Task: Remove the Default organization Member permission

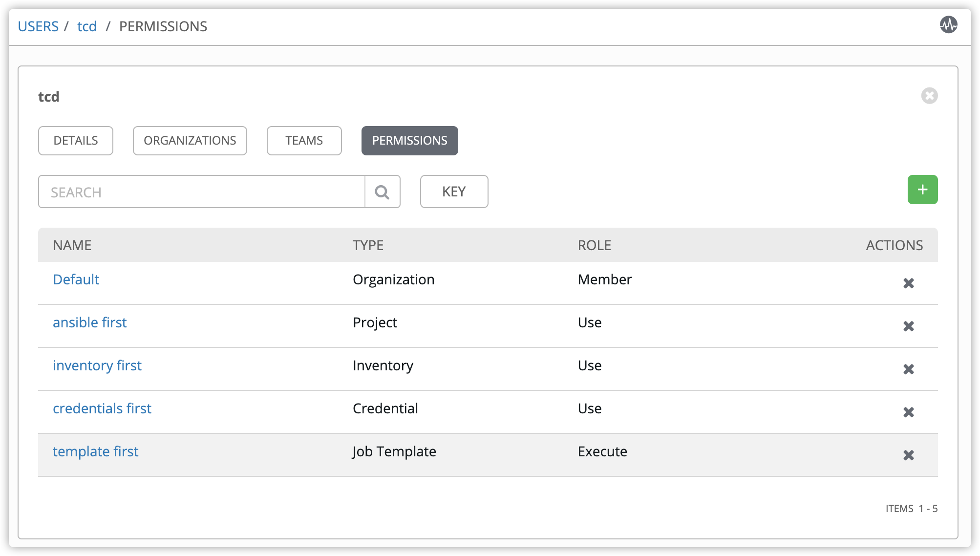Action: click(x=908, y=283)
